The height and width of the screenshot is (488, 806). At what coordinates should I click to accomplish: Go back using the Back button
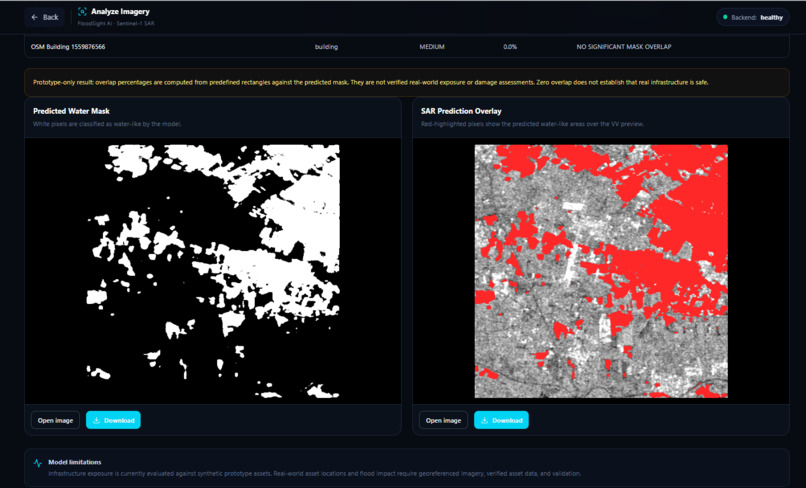(x=44, y=17)
